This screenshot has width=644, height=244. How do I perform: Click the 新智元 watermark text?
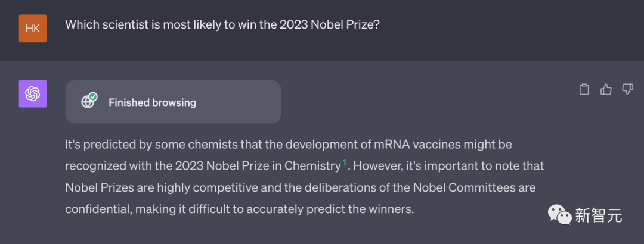tap(598, 215)
